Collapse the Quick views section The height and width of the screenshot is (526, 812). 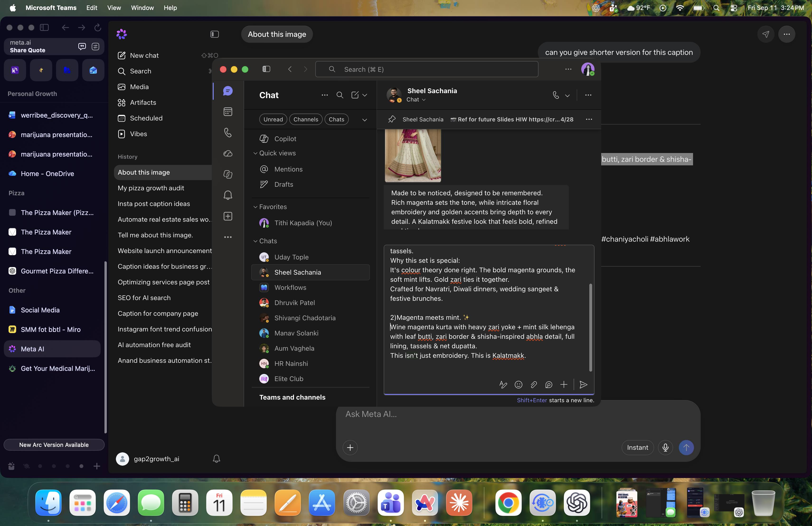[255, 153]
